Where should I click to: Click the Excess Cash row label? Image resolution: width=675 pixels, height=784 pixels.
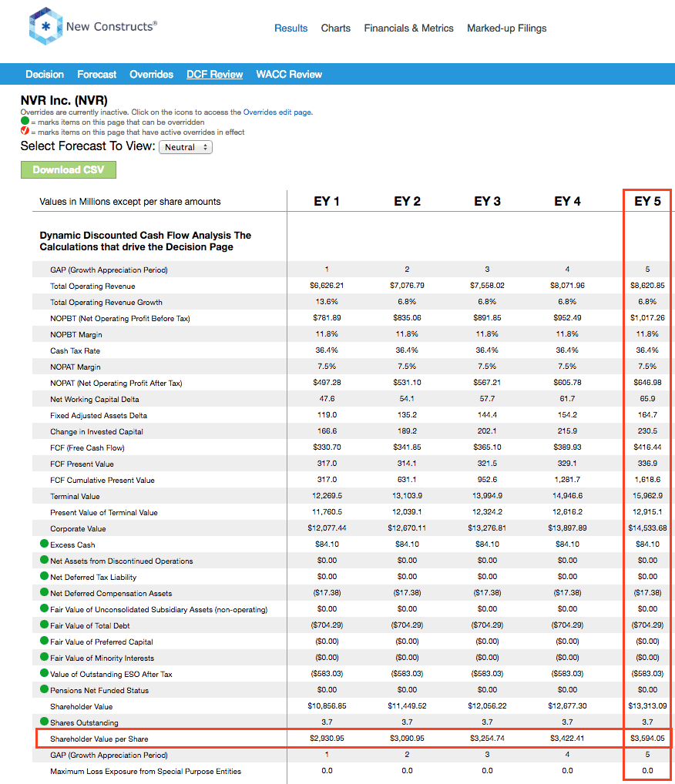tap(72, 545)
